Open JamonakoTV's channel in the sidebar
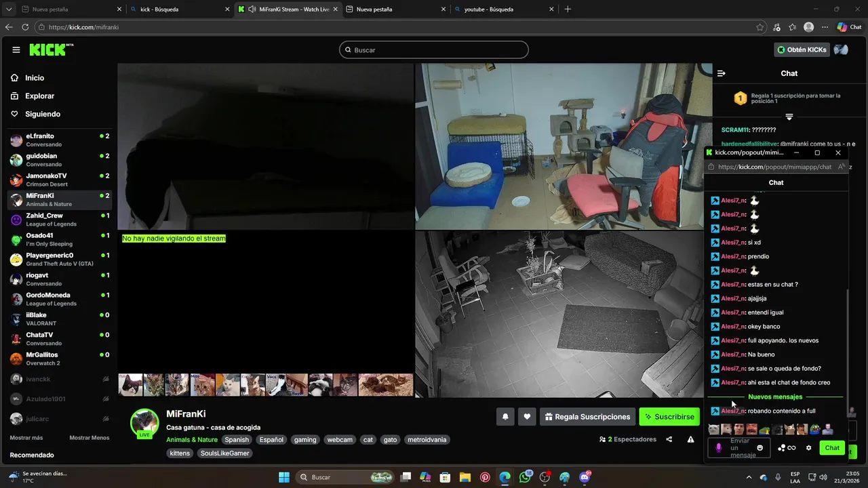 (58, 180)
